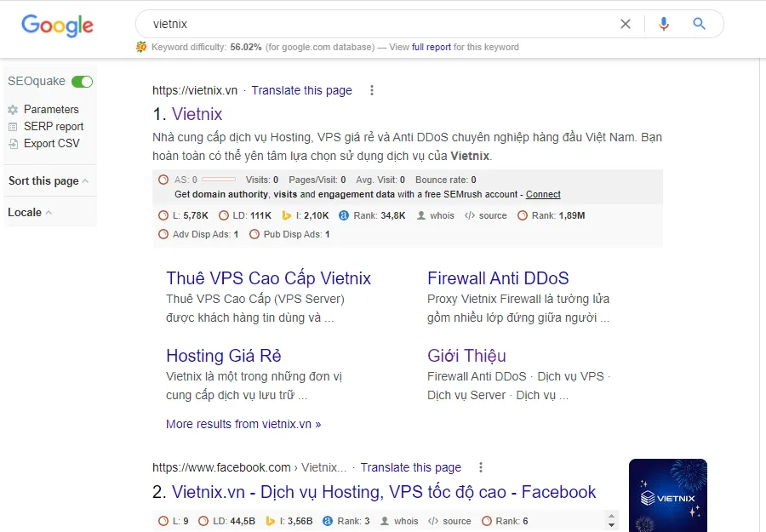Click the AS authority score bar

point(219,180)
